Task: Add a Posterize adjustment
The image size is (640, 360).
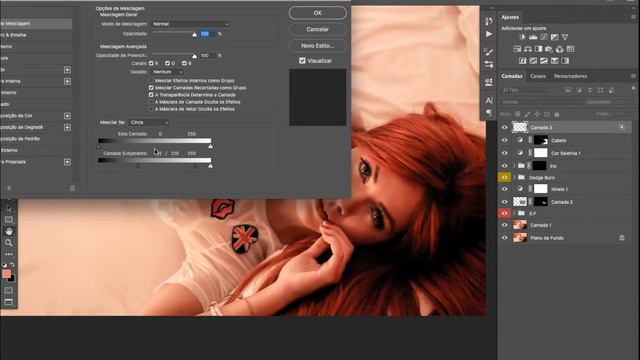Action: (x=533, y=61)
